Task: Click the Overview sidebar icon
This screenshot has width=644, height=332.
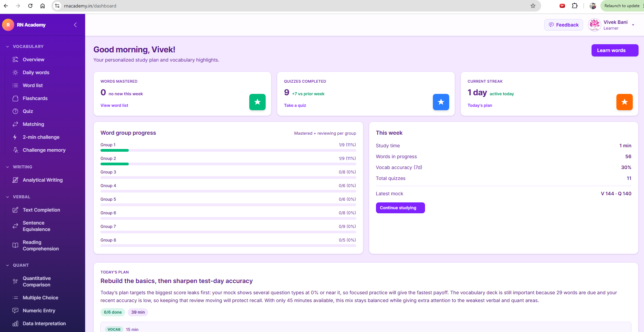Action: pyautogui.click(x=15, y=60)
